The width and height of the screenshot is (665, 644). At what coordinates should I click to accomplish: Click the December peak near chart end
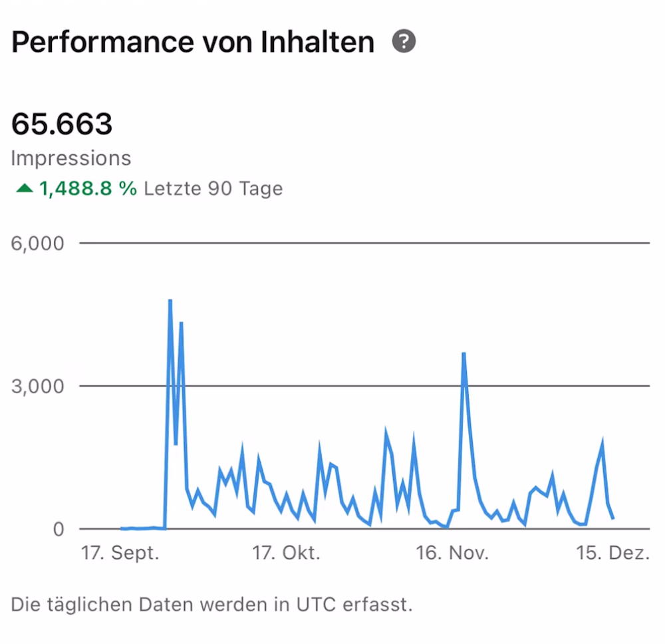602,442
